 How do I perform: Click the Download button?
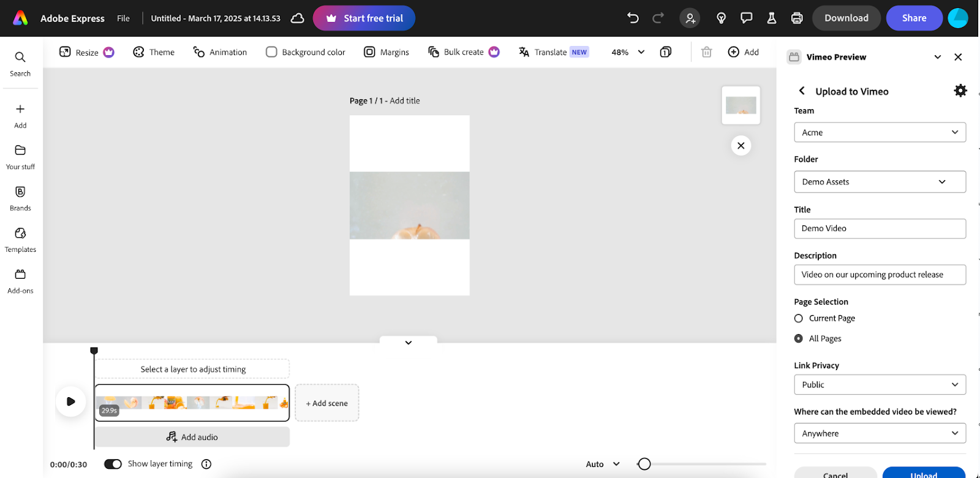[x=846, y=18]
